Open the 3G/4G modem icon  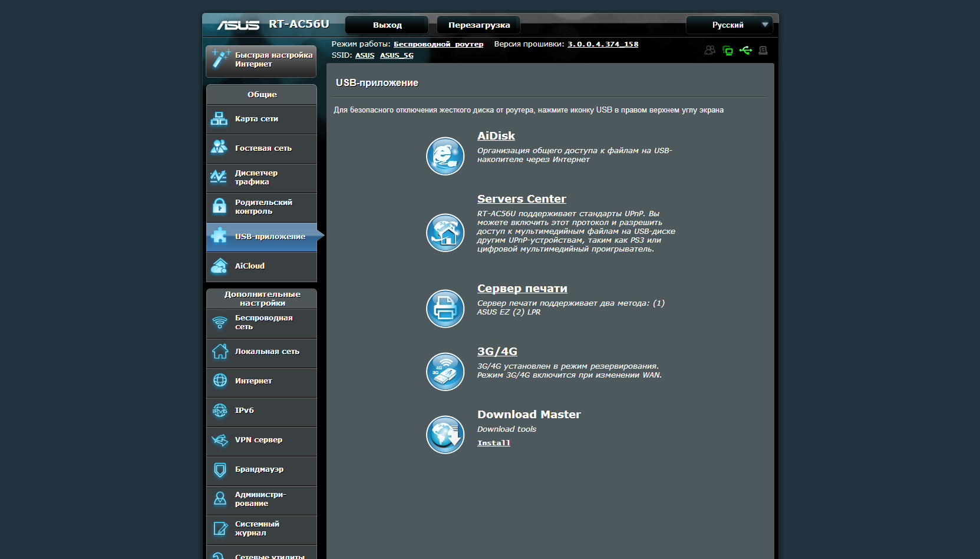pyautogui.click(x=445, y=372)
